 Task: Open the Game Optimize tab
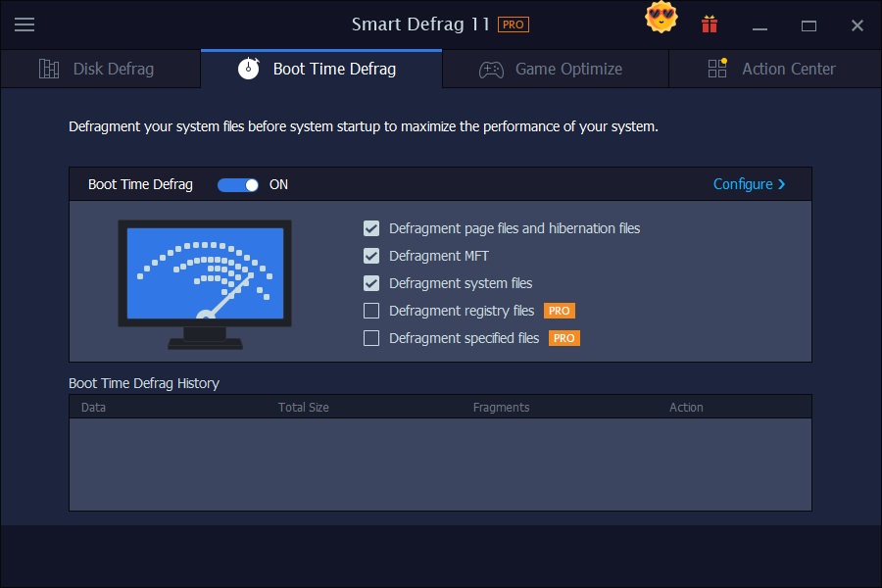pos(554,69)
